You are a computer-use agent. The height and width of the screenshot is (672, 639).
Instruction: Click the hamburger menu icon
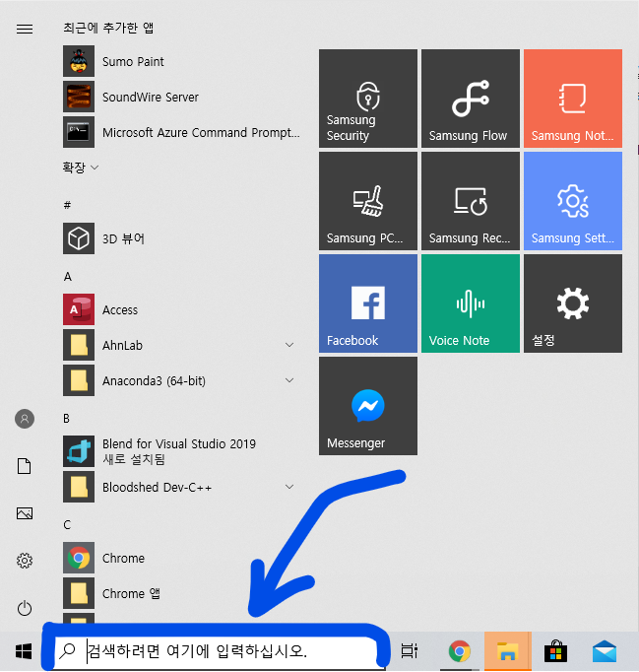point(25,29)
